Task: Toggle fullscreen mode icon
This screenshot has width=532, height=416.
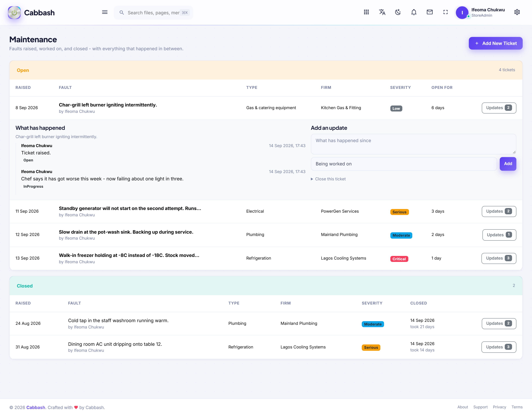Action: click(445, 12)
